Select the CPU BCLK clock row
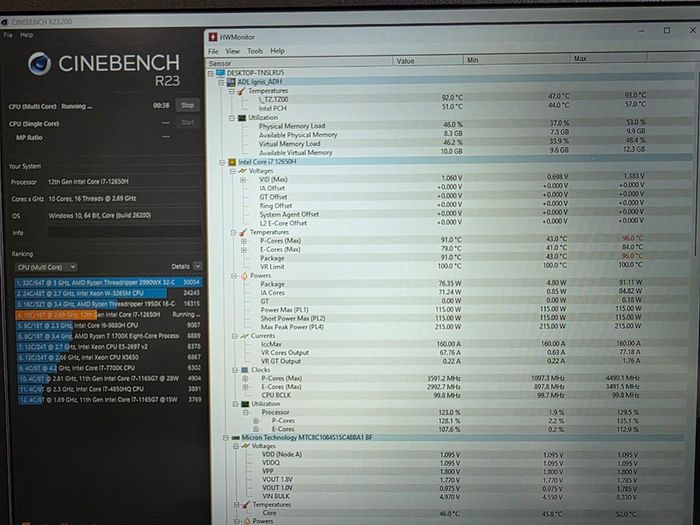 point(452,395)
